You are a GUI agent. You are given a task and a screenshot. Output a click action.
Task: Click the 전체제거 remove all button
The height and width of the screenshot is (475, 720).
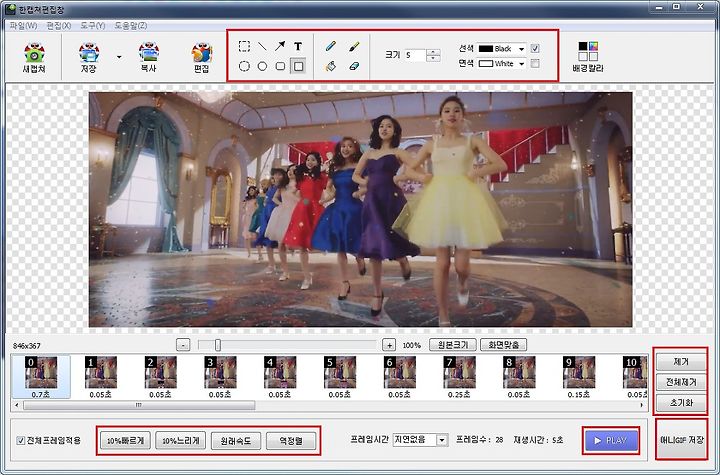tap(681, 382)
